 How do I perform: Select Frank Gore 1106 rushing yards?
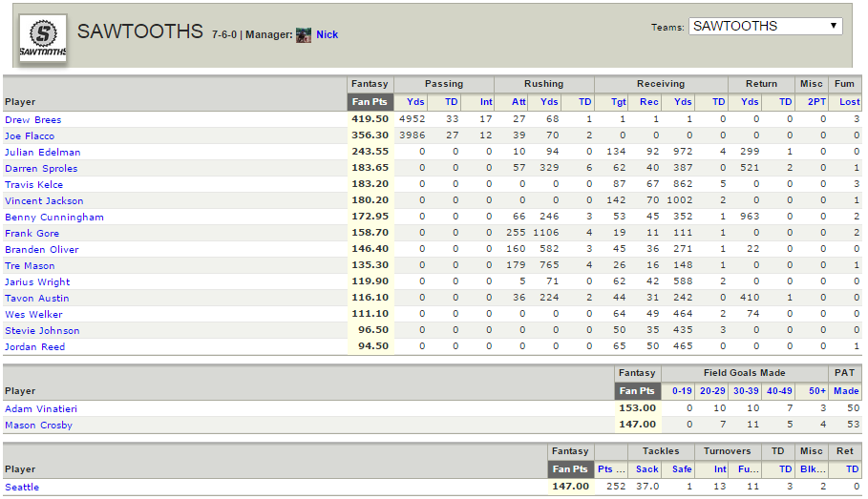click(x=546, y=233)
